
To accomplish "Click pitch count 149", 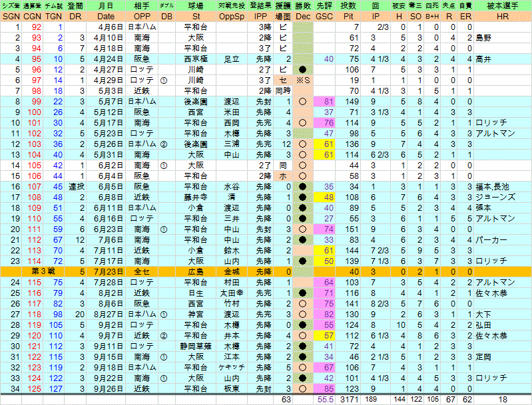I will pos(352,101).
